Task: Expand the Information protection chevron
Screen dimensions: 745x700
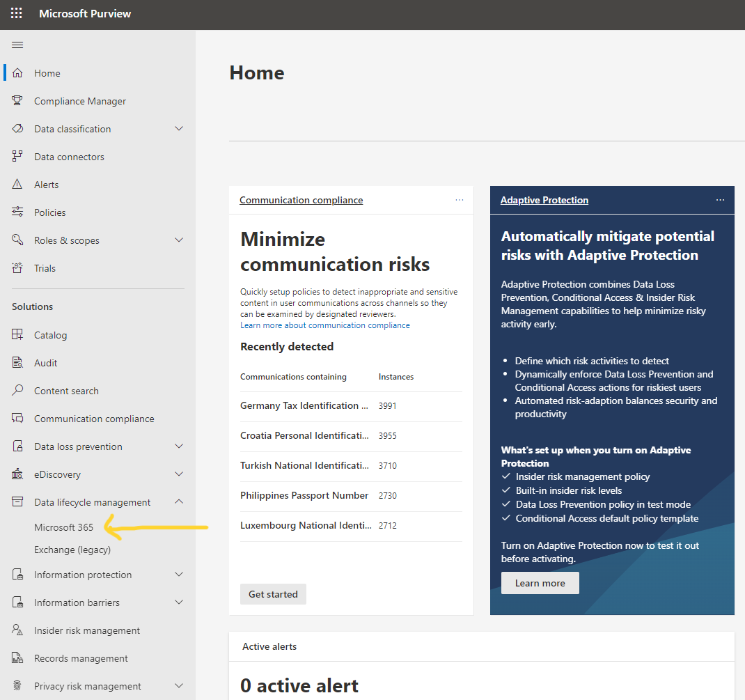Action: pyautogui.click(x=179, y=574)
